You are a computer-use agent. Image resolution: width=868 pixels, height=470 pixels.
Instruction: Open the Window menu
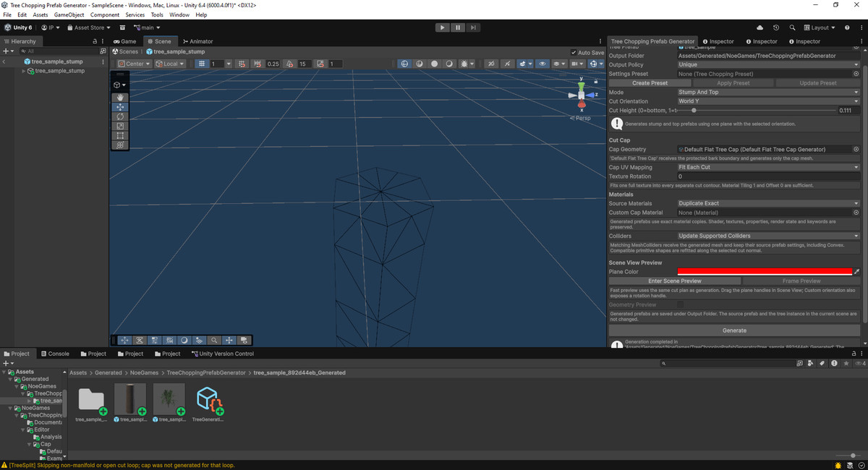pos(179,14)
